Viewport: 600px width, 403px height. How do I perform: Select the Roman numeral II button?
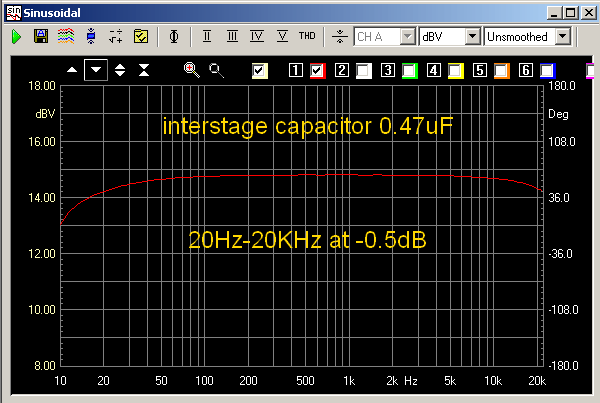pos(207,36)
